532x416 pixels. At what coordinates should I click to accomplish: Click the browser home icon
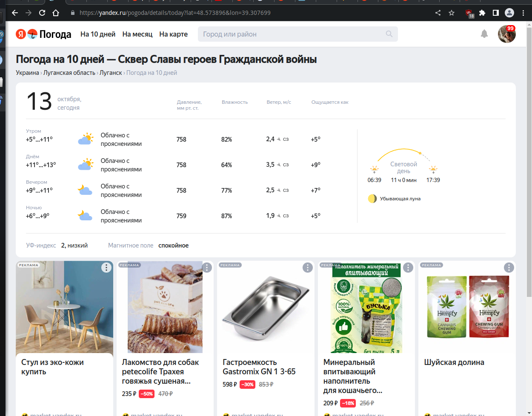tap(56, 13)
